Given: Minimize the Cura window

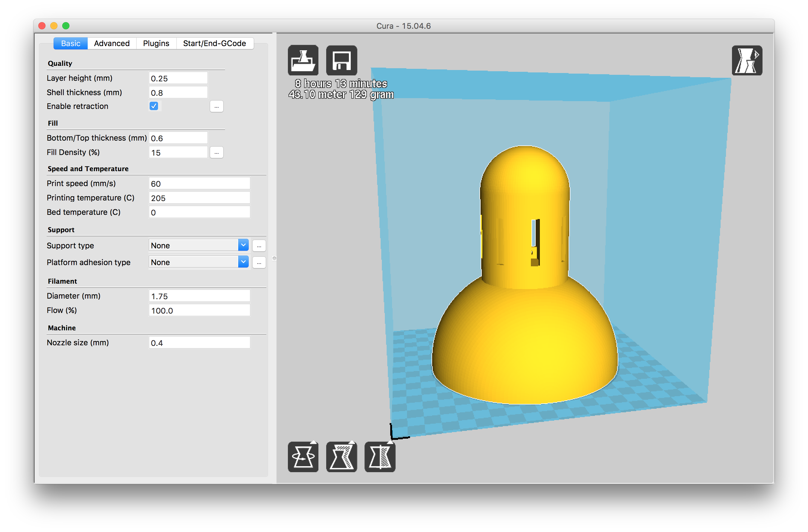Looking at the screenshot, I should (x=54, y=26).
